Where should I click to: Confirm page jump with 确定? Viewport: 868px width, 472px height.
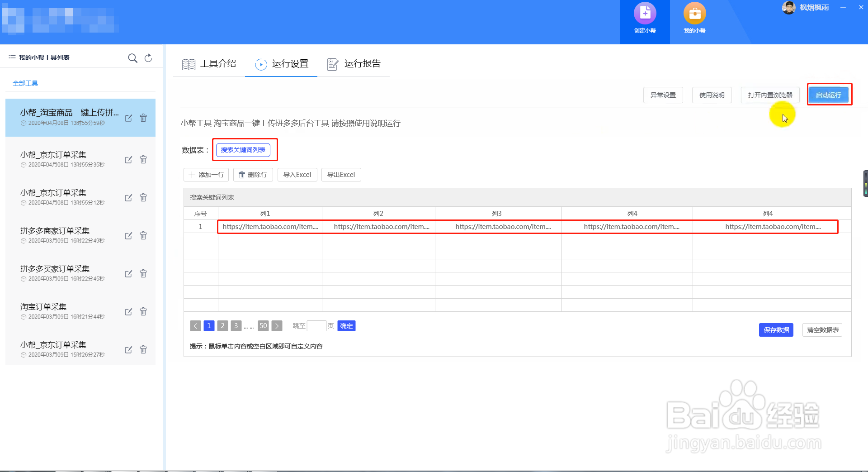tap(346, 326)
